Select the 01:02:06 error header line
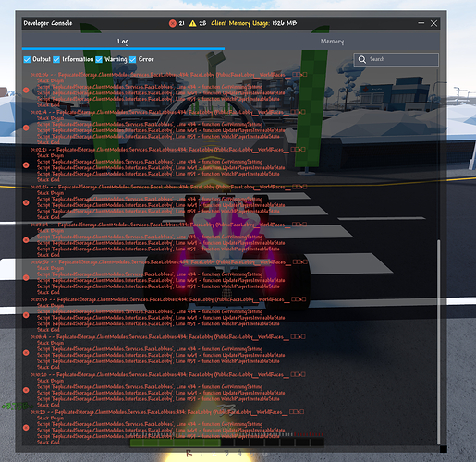Viewport: 476px width, 462px height. (168, 75)
